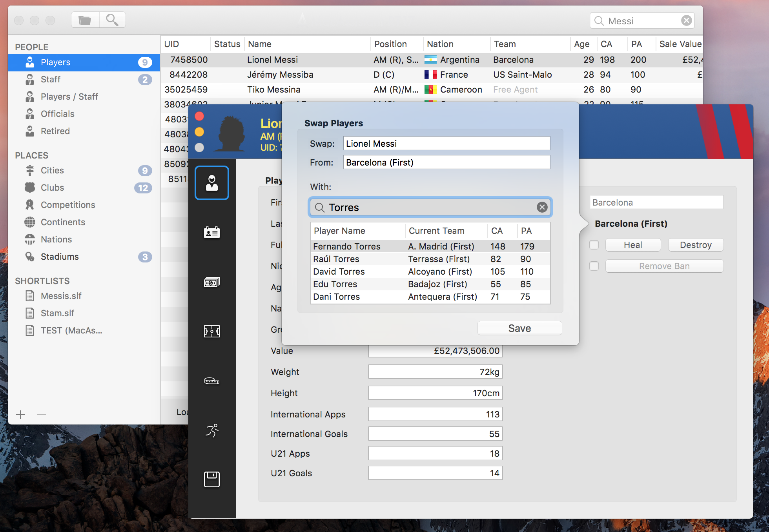Open the football pitch positions tab icon
This screenshot has height=532, width=769.
coord(212,332)
